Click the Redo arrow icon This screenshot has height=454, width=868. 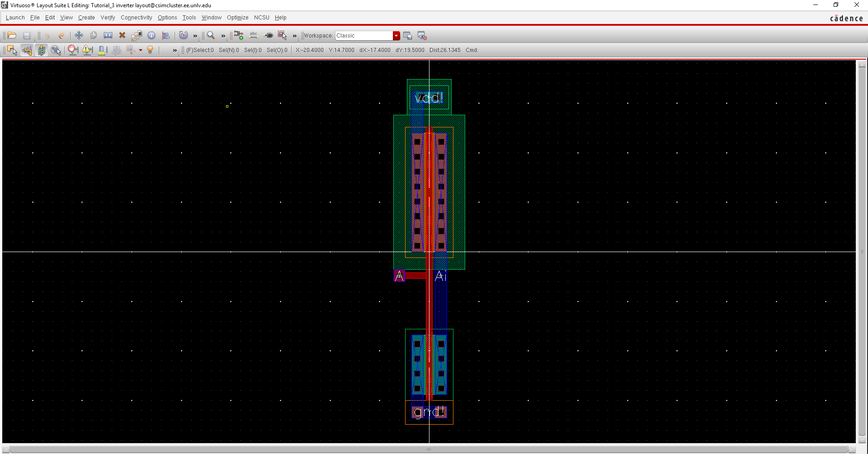[61, 35]
